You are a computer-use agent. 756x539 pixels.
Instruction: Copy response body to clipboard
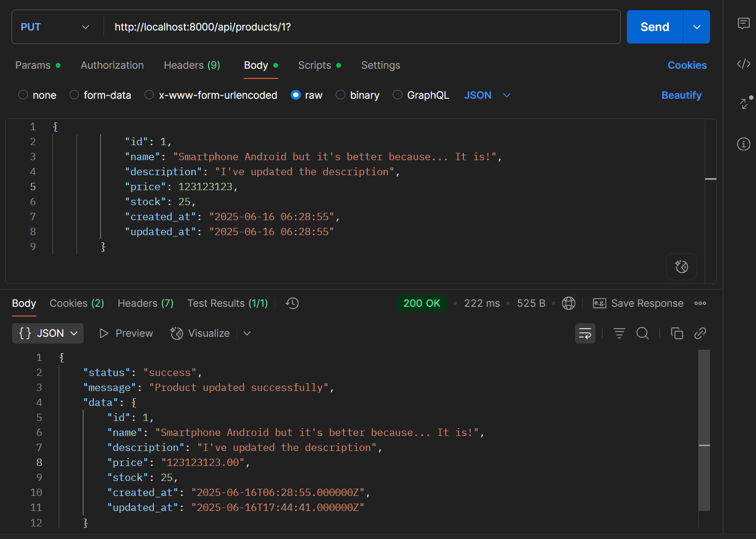pos(677,333)
